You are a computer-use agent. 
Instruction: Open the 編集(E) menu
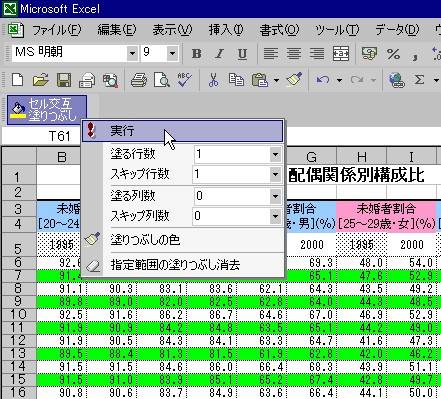click(x=117, y=30)
